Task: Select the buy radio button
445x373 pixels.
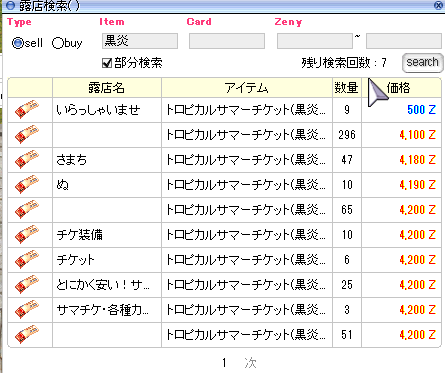Action: (x=57, y=43)
